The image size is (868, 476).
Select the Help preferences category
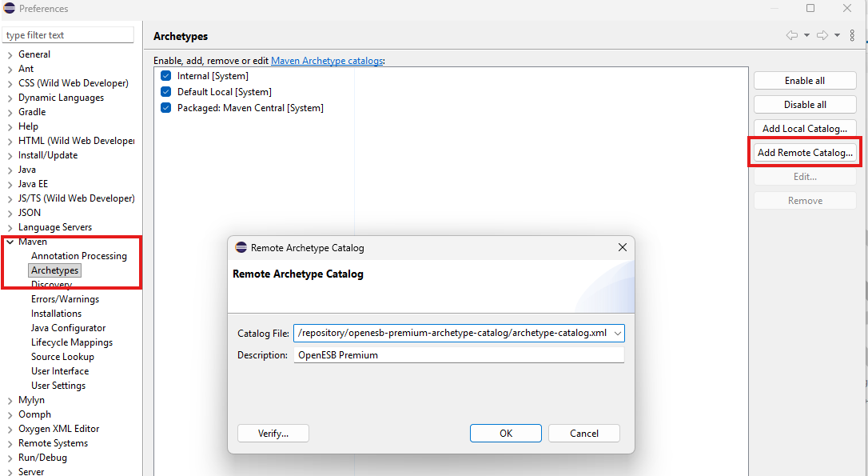tap(28, 126)
